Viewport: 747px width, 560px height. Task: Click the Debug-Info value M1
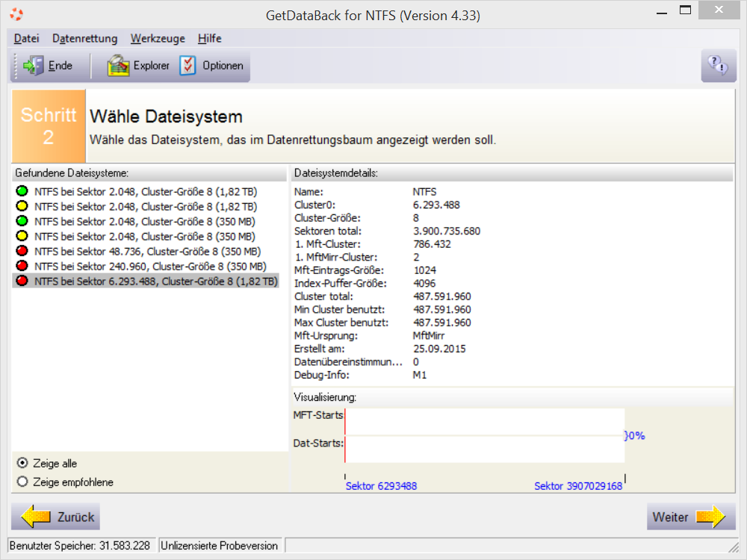click(420, 375)
